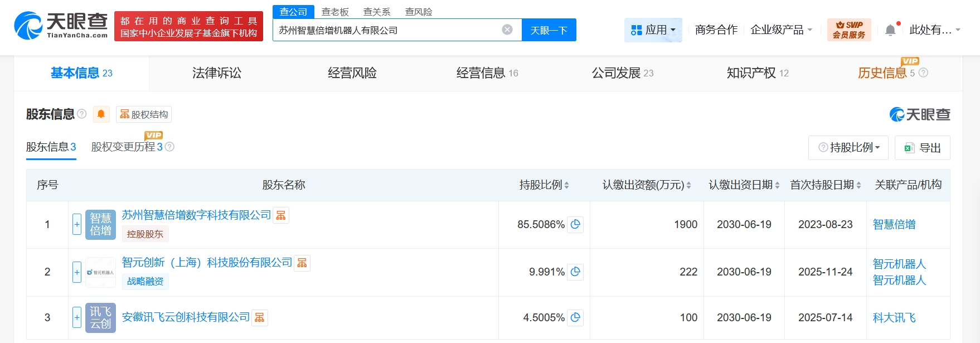Open pie chart for 85.5086% shareholding
Screen dimensions: 980x343
tap(575, 224)
